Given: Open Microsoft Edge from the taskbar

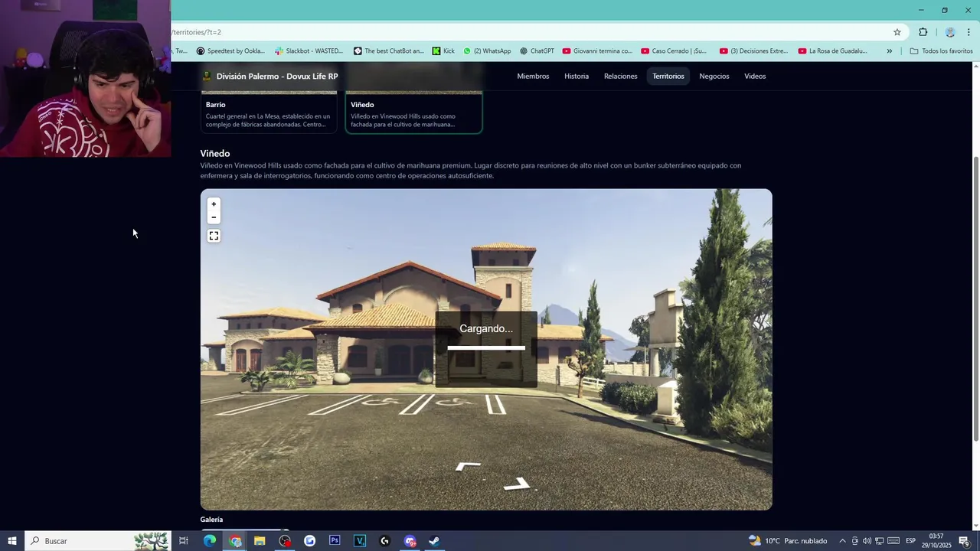Looking at the screenshot, I should 210,541.
